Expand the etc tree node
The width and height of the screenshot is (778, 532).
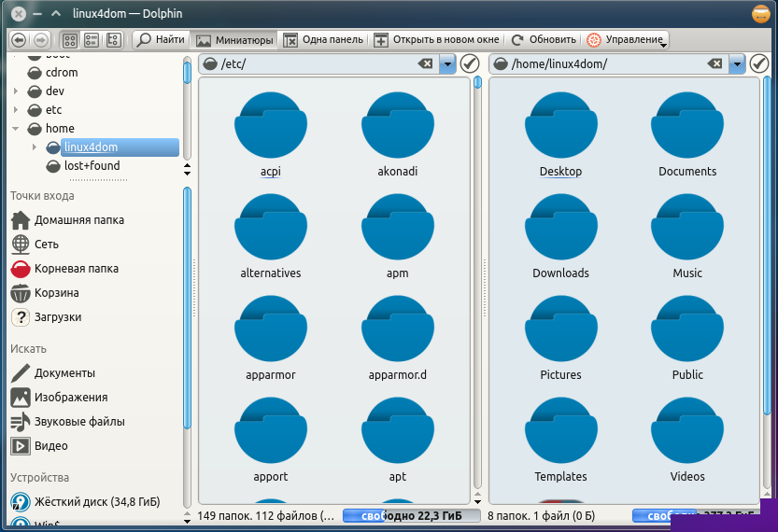point(15,109)
